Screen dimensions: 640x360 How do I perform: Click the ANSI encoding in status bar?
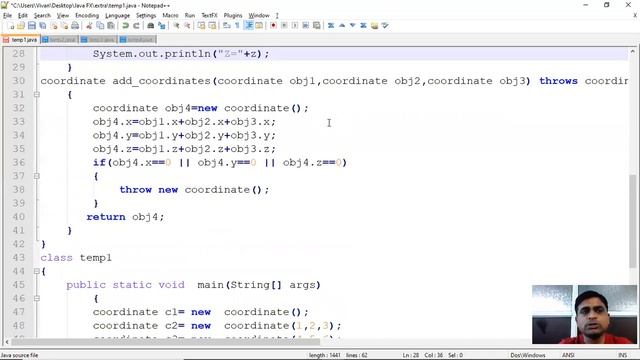tap(568, 355)
